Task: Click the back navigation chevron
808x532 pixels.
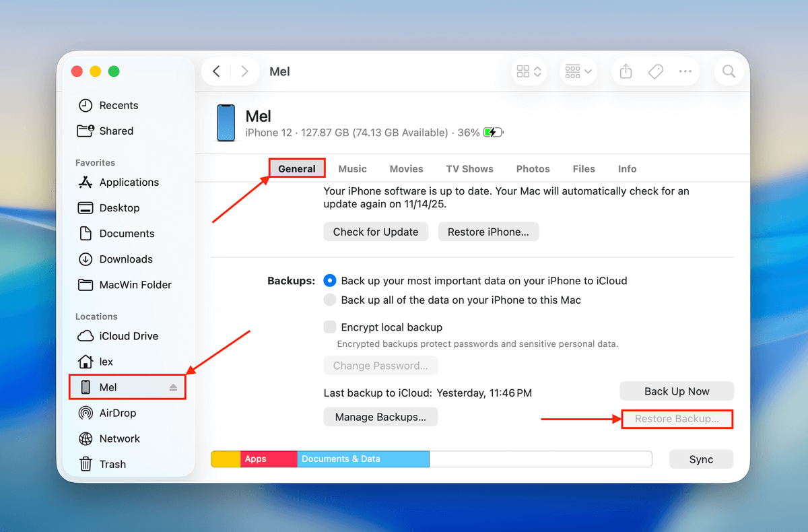Action: [x=215, y=70]
